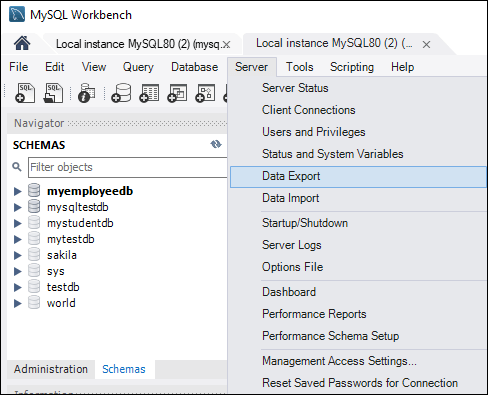Create a new table icon

[x=149, y=93]
